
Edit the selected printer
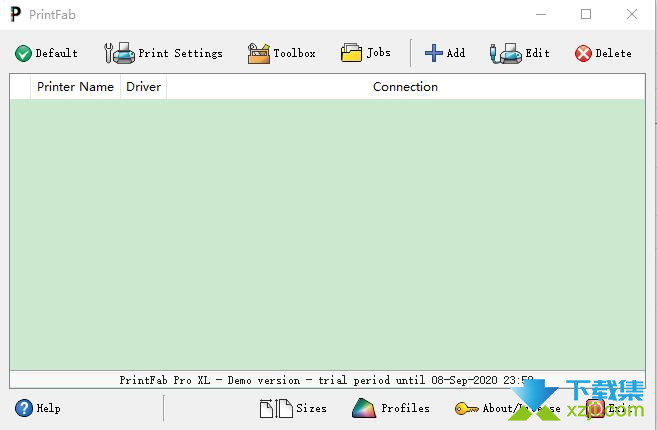(520, 53)
